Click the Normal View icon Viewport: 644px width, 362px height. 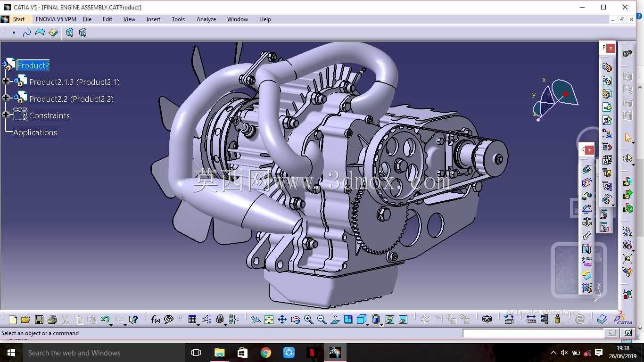click(x=335, y=320)
